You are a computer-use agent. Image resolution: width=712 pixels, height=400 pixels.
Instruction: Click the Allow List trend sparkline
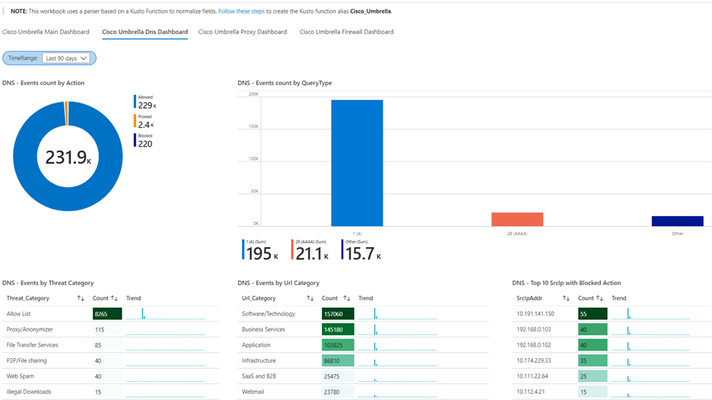pyautogui.click(x=165, y=314)
